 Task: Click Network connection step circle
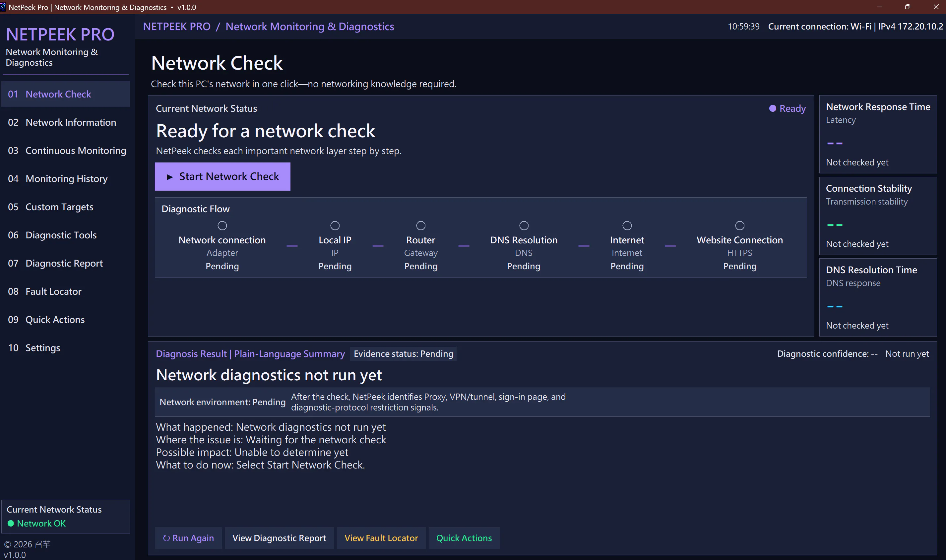click(x=222, y=226)
